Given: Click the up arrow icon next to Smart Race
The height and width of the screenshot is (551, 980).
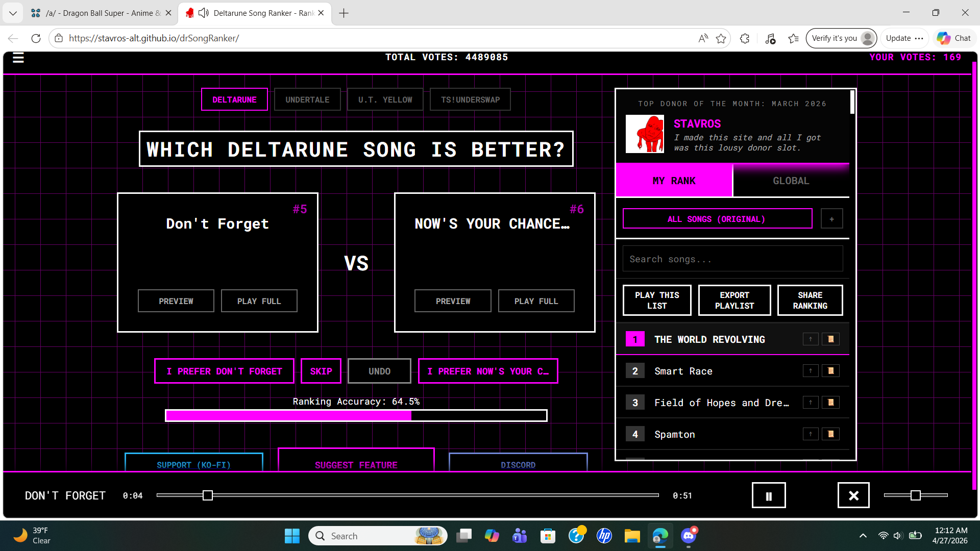Looking at the screenshot, I should pyautogui.click(x=810, y=371).
